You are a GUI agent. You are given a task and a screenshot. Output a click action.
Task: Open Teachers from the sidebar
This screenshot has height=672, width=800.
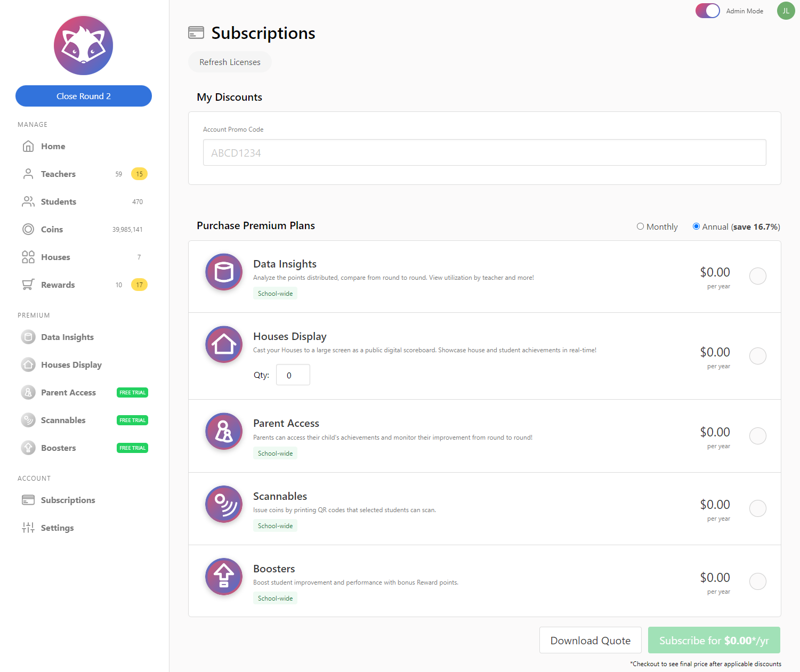click(x=58, y=174)
